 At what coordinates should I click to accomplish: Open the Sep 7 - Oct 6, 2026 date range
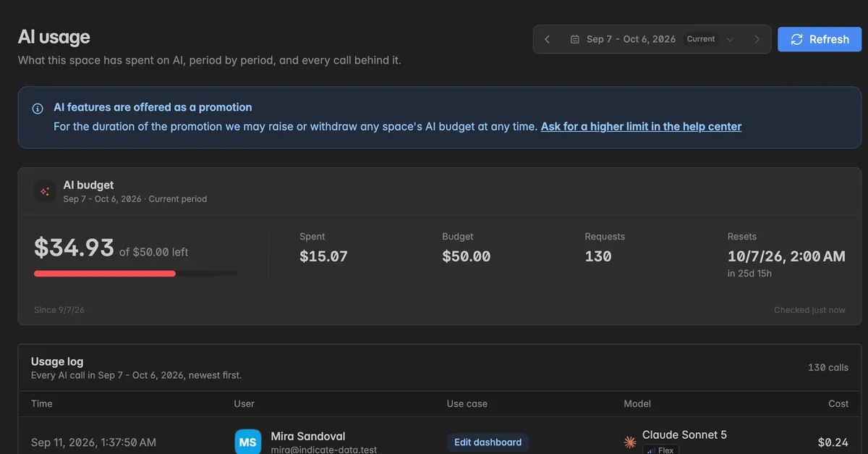pos(631,39)
